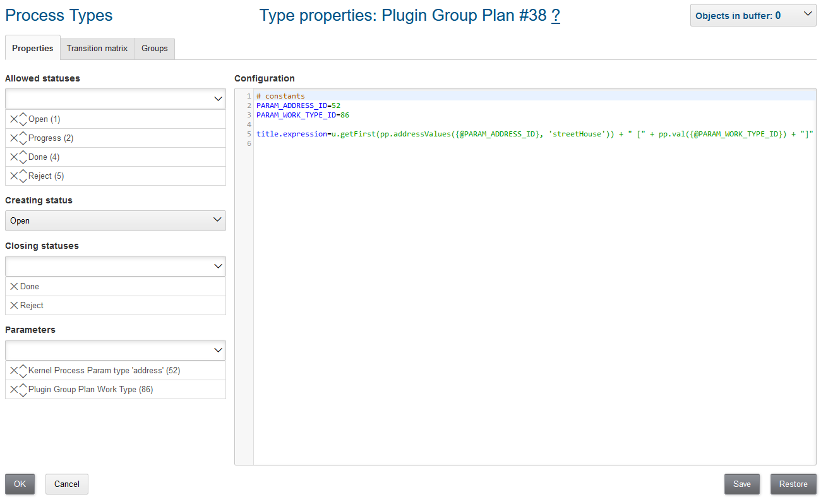Viewport: 828px width, 504px height.
Task: Switch to the Groups tab
Action: pyautogui.click(x=155, y=49)
